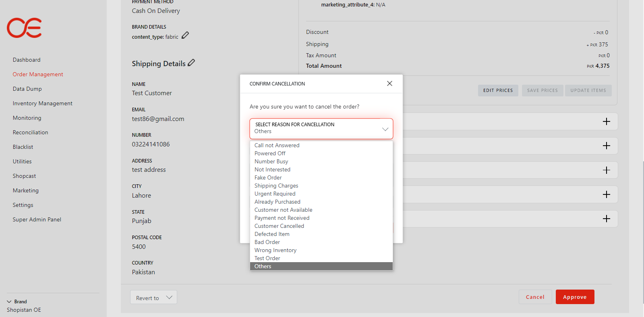Click the OE logo in sidebar
Screen dimensions: 644x317
pos(24,28)
